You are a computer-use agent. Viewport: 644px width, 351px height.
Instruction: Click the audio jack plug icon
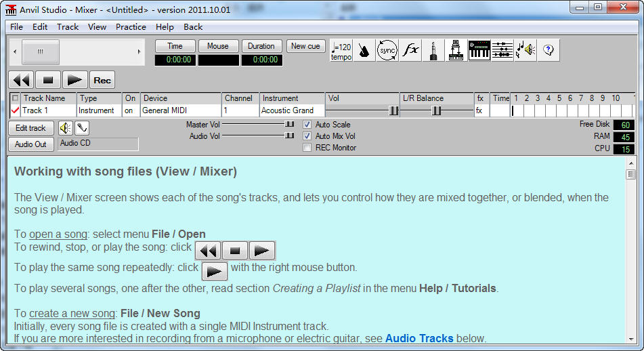pyautogui.click(x=433, y=51)
